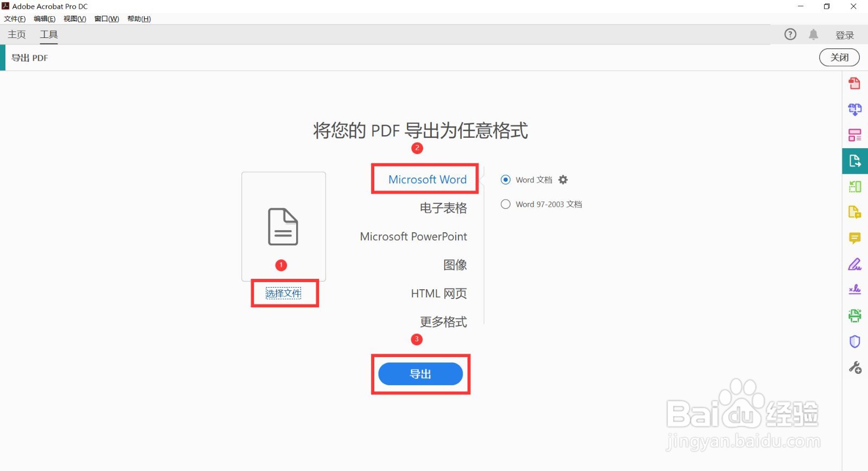Open the Create PDF tool in sidebar
The image size is (868, 471).
click(x=854, y=83)
